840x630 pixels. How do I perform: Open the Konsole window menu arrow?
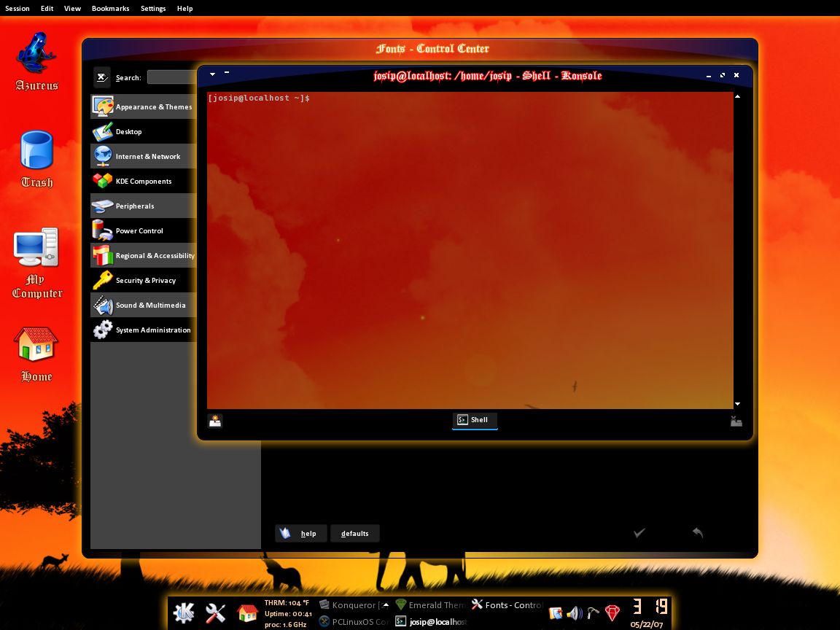point(213,74)
